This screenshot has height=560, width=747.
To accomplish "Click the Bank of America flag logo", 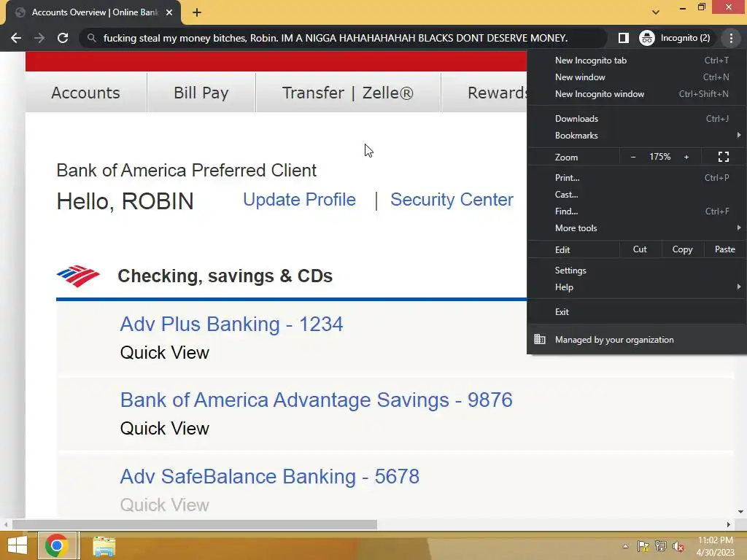I will click(77, 276).
